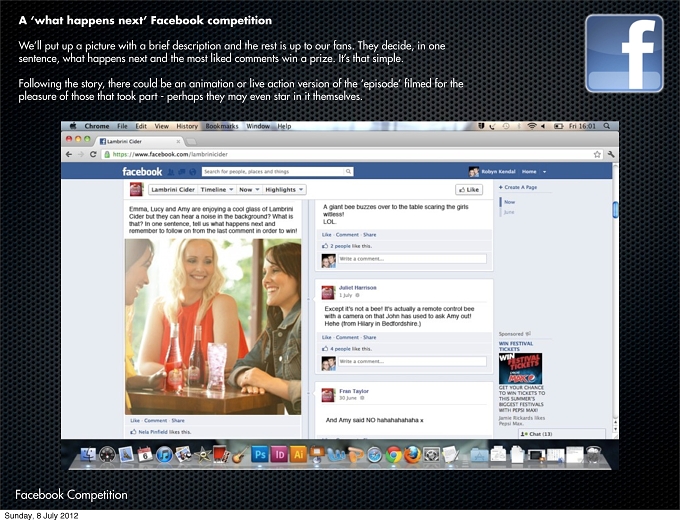680x523 pixels.
Task: Open the account arrow next to Home
Action: point(545,172)
